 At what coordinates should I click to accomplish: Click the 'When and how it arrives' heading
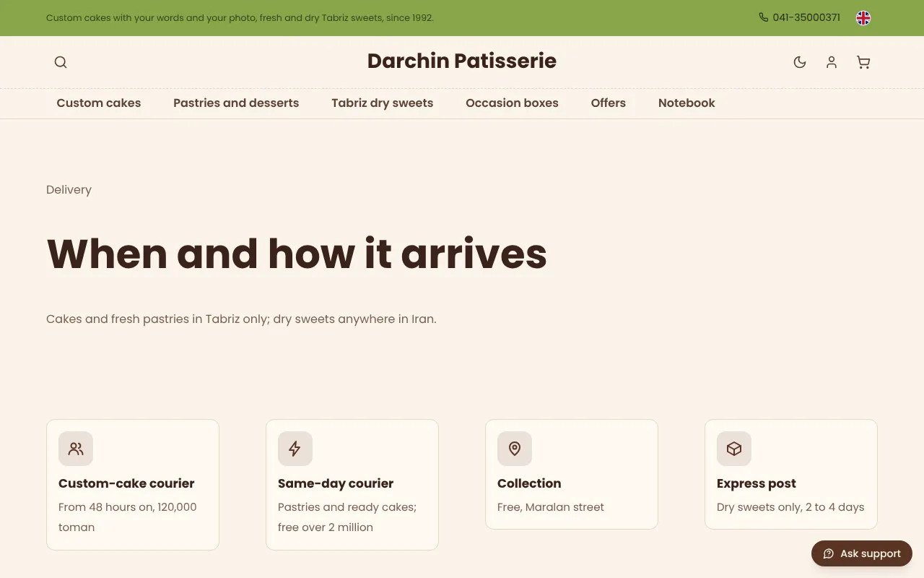[x=297, y=254]
